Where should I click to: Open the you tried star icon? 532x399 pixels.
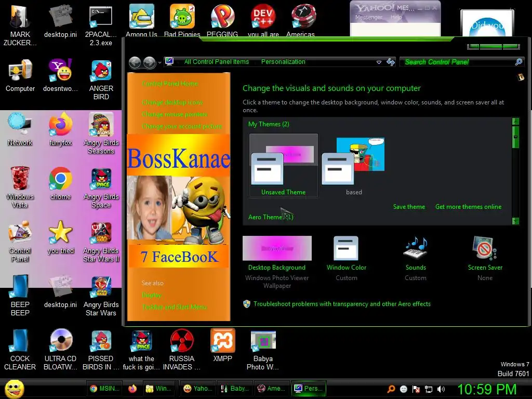coord(60,232)
